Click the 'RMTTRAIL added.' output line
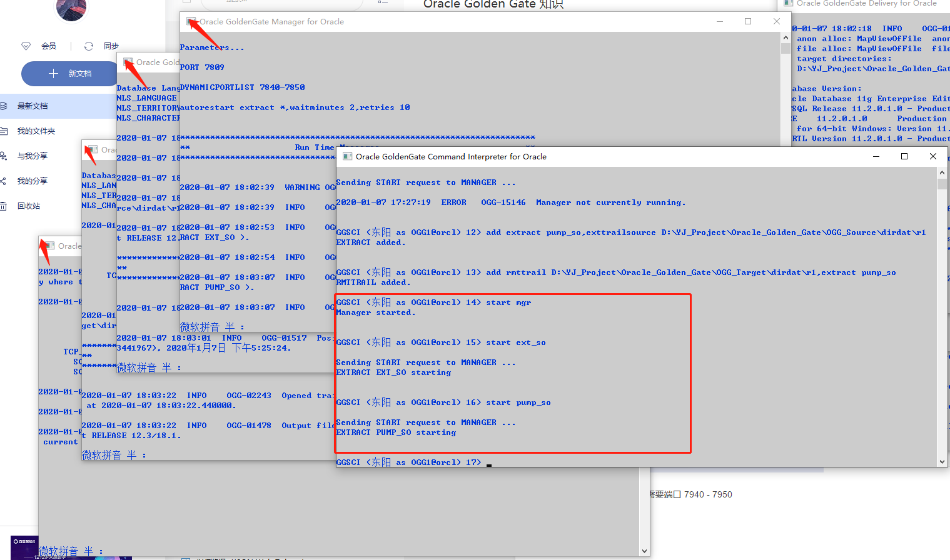This screenshot has height=560, width=950. [373, 282]
